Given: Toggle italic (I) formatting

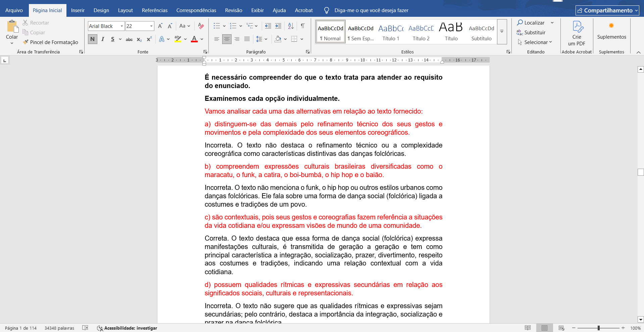Looking at the screenshot, I should (103, 39).
